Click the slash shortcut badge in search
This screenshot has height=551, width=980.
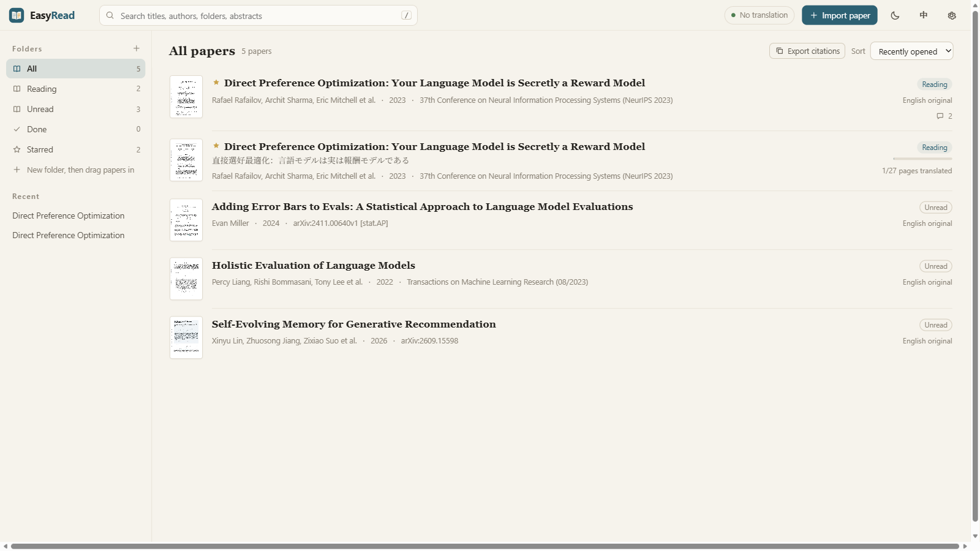[406, 15]
